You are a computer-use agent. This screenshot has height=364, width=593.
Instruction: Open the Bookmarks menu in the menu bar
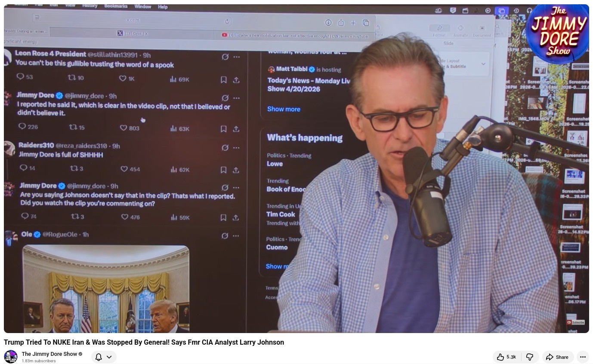(x=116, y=6)
